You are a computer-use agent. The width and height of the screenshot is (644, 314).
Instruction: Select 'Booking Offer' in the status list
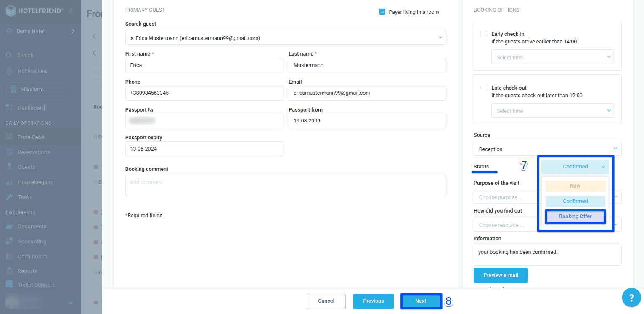[575, 216]
